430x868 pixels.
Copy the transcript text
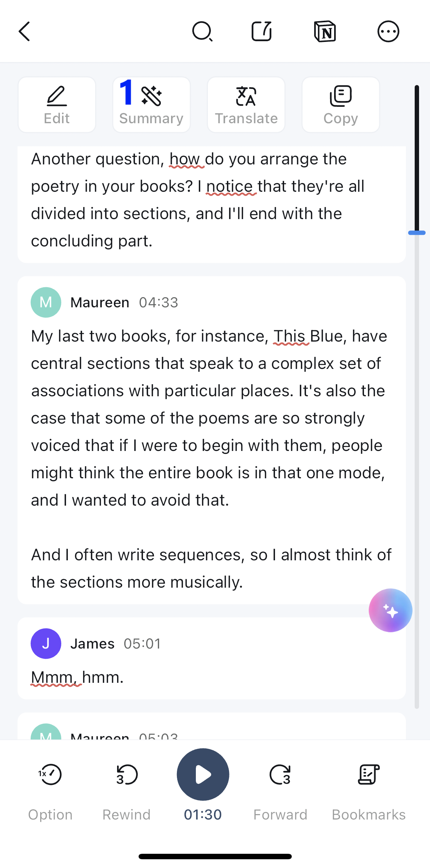(341, 105)
